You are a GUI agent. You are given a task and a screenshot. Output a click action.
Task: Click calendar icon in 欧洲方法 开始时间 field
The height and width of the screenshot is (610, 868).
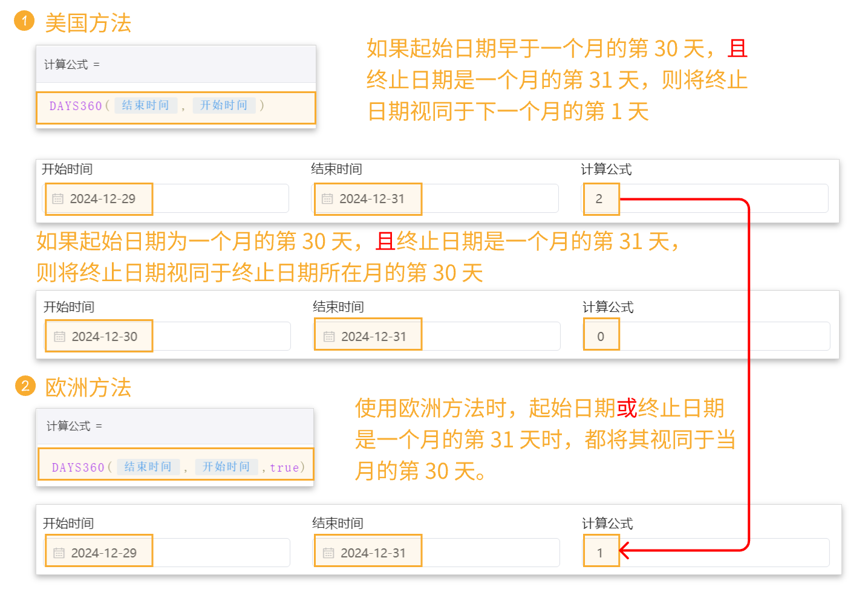(59, 553)
